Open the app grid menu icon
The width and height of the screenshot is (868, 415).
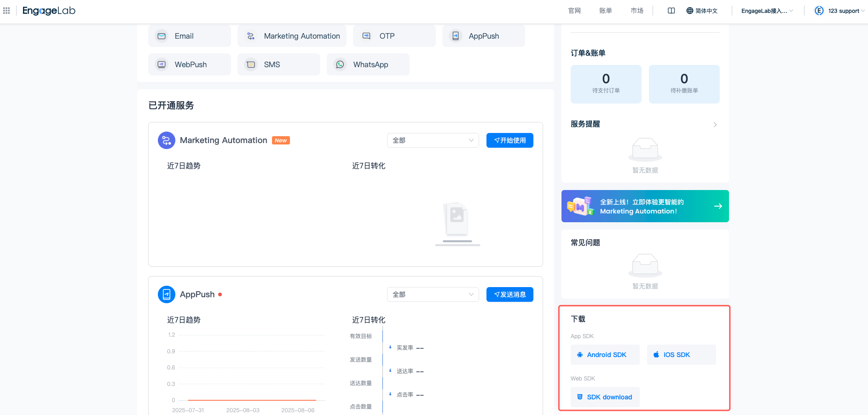(x=6, y=11)
